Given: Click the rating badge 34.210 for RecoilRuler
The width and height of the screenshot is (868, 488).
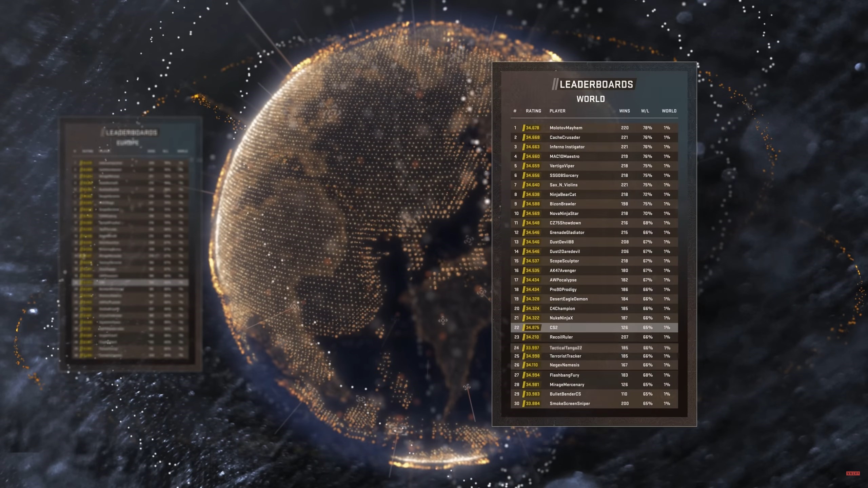Looking at the screenshot, I should click(532, 337).
